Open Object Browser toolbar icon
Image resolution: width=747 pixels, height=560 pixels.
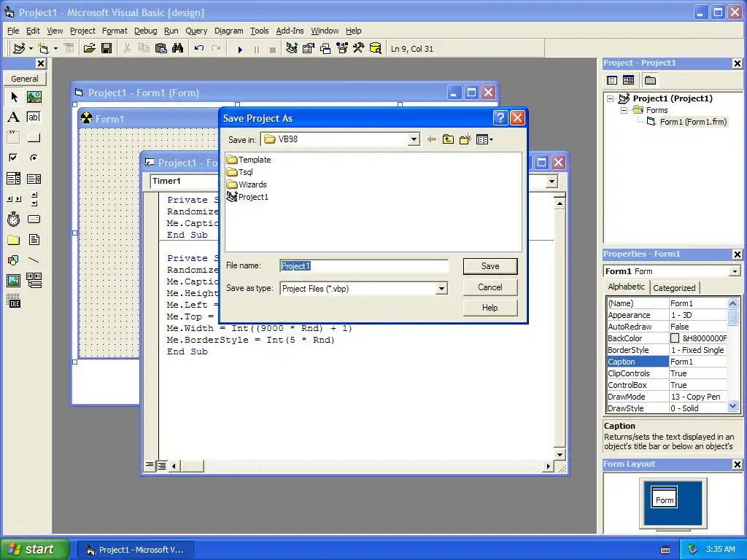pyautogui.click(x=343, y=48)
